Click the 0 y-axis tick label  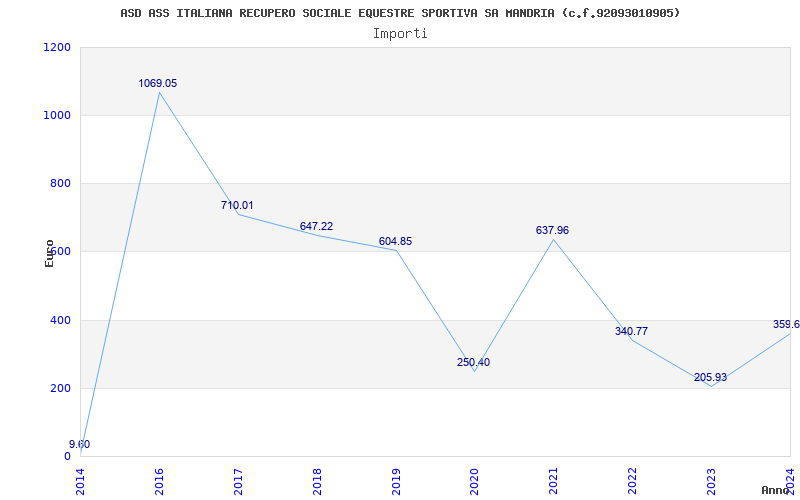67,456
